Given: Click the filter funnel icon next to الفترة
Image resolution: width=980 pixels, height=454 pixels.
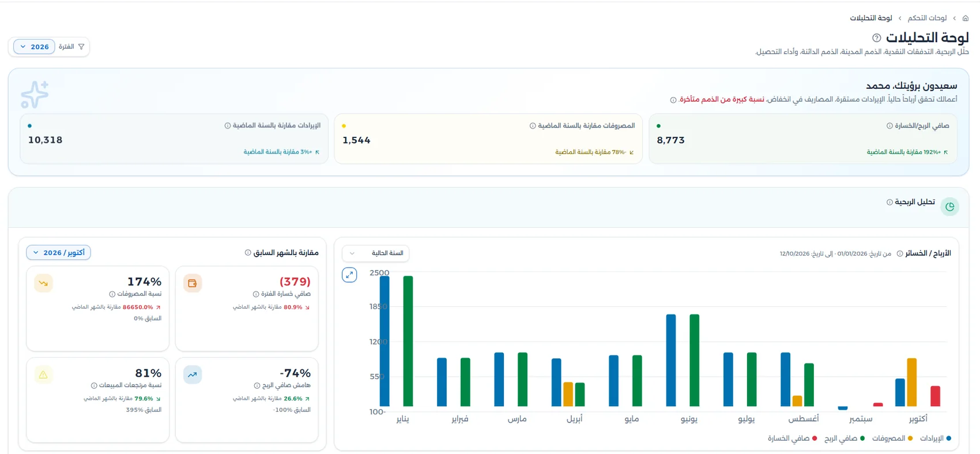Looking at the screenshot, I should point(81,47).
